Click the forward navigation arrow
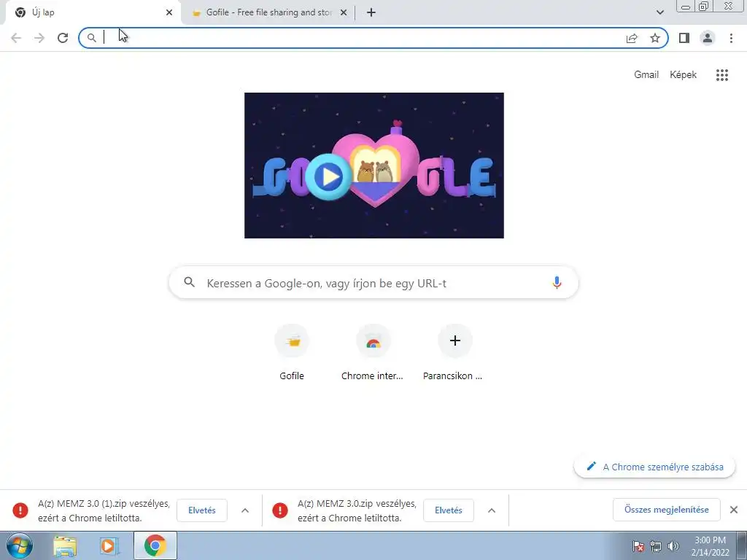This screenshot has height=560, width=747. point(39,38)
